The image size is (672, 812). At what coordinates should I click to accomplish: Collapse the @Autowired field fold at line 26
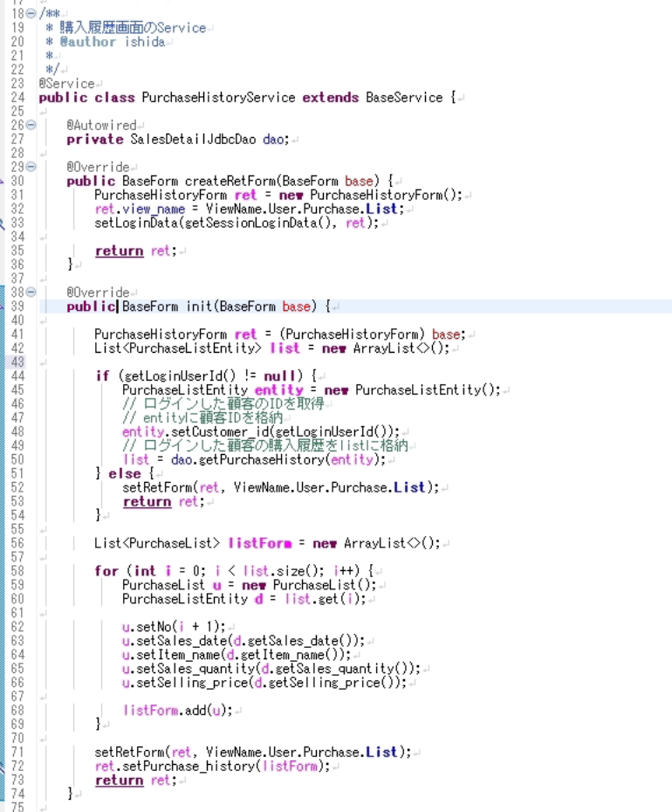[x=31, y=125]
